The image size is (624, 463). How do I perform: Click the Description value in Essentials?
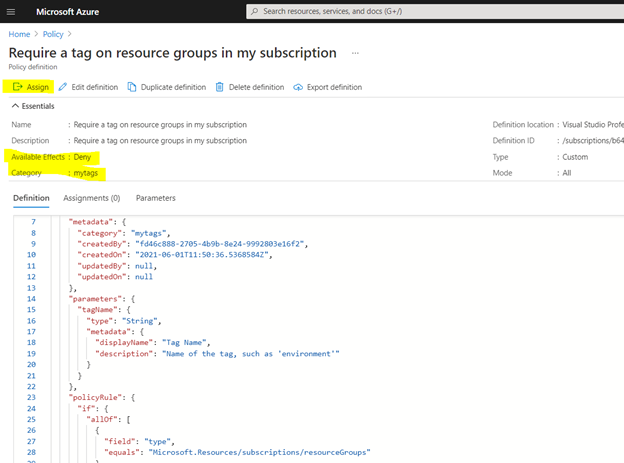(160, 141)
